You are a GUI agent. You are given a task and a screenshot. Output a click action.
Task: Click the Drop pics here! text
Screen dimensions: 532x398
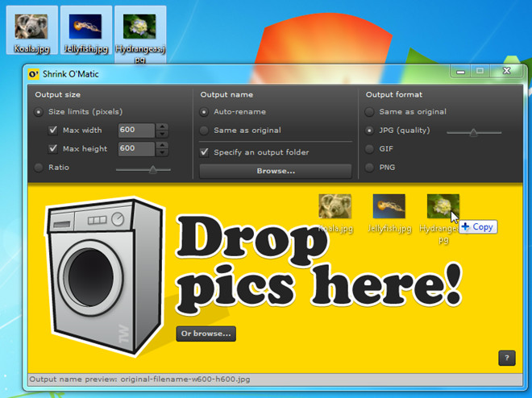(319, 264)
